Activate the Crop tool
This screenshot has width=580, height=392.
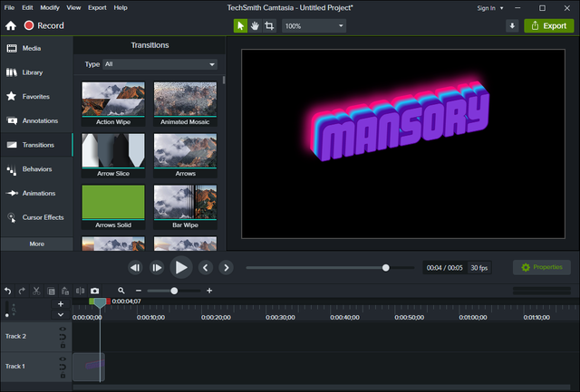tap(269, 26)
